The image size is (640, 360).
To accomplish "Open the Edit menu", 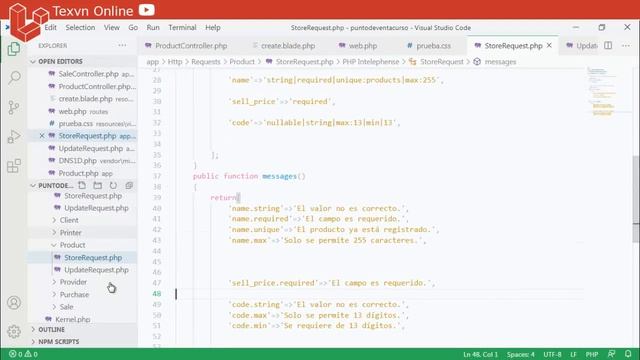I will (x=51, y=27).
